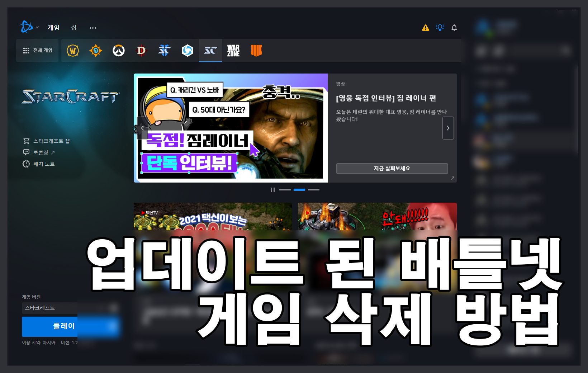Select the Black Ops 4 icon
The height and width of the screenshot is (373, 588).
click(x=256, y=51)
